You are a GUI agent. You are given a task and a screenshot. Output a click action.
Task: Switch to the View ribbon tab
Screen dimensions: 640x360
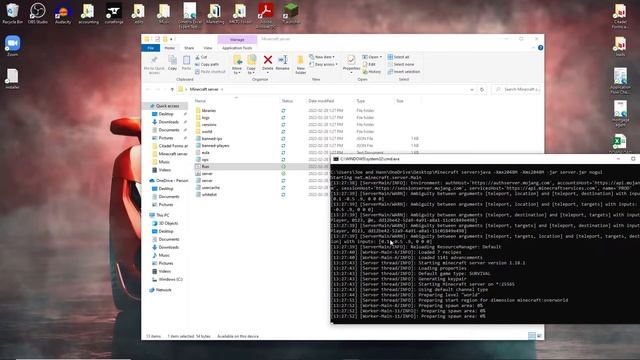coord(207,48)
